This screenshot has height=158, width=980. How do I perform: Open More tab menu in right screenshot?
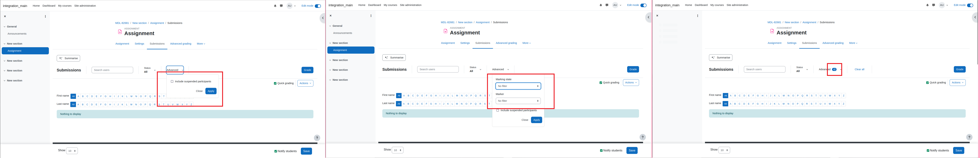[x=853, y=43]
